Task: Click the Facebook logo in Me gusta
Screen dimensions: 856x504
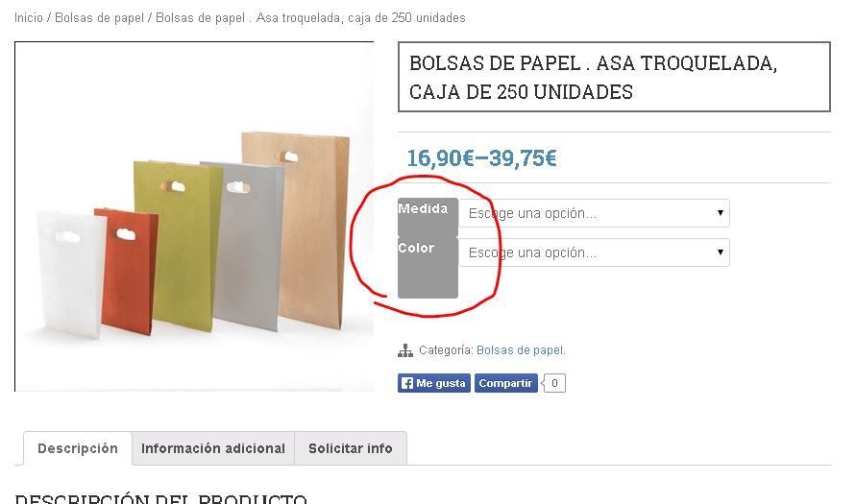Action: (407, 383)
